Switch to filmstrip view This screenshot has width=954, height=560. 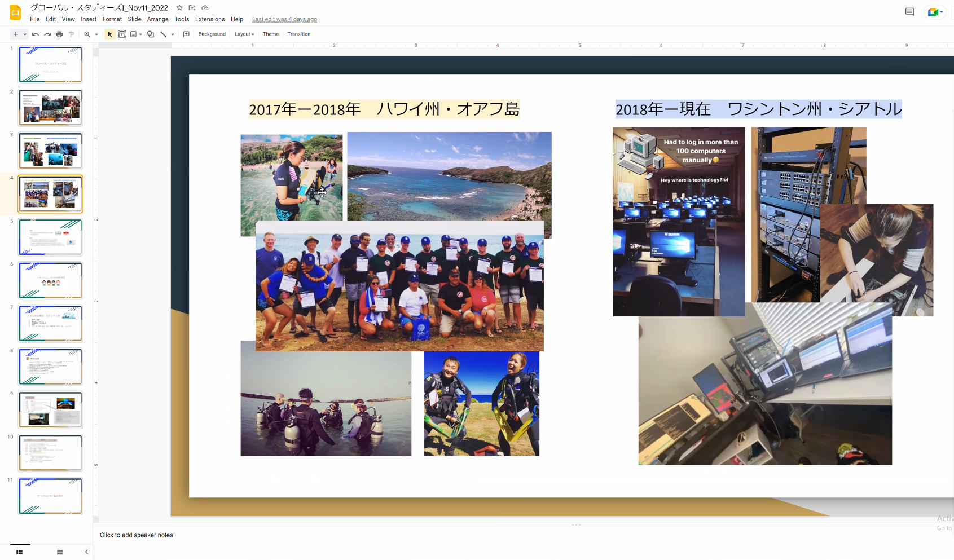[x=20, y=552]
